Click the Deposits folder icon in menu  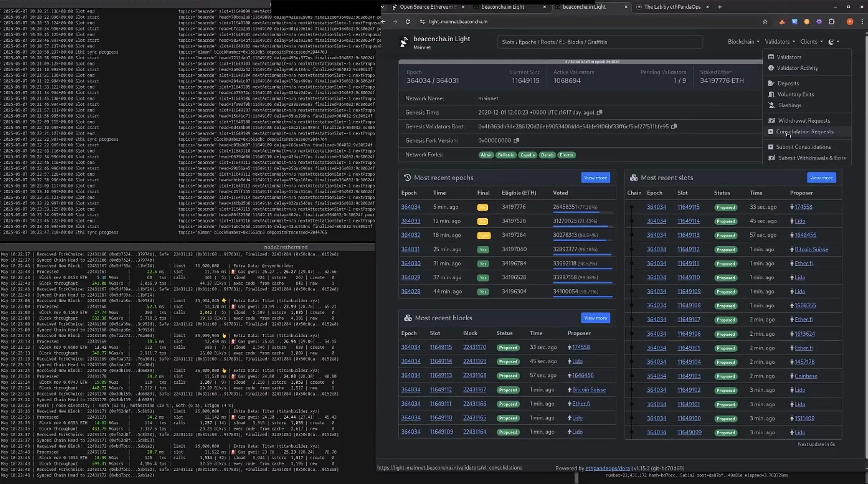771,83
